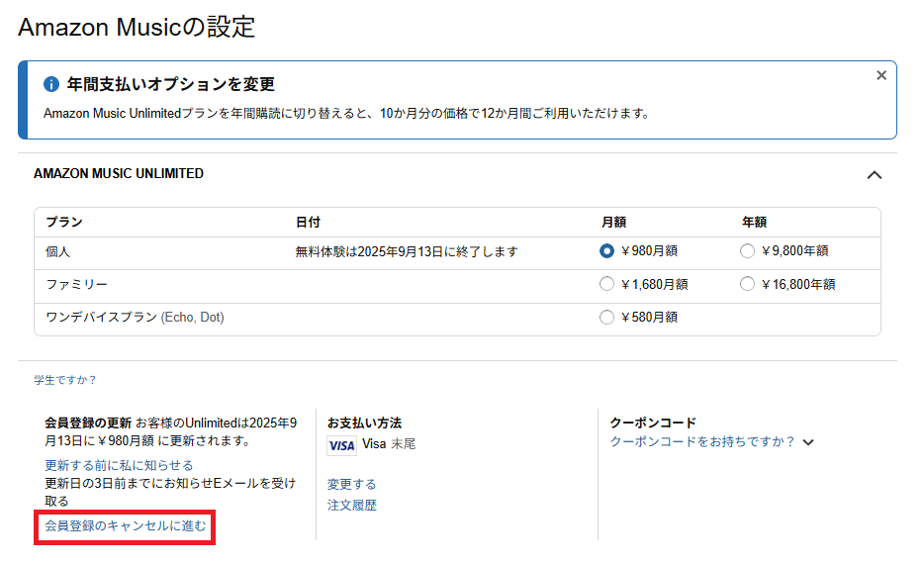Click the 月額 column header

pos(613,222)
